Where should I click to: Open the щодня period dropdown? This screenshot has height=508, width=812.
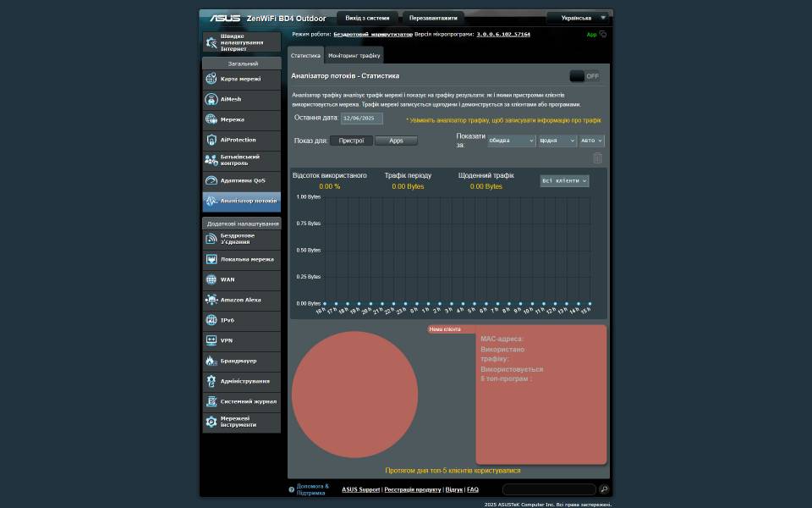(557, 141)
